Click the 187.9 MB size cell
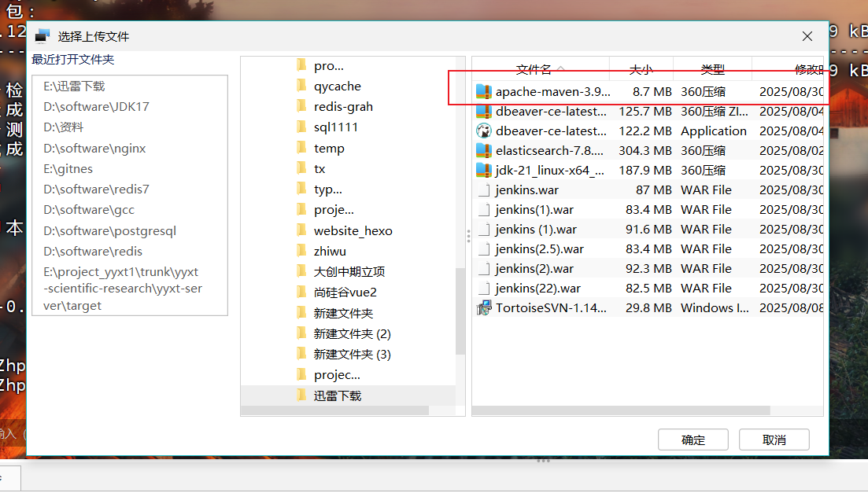The width and height of the screenshot is (868, 493). [x=645, y=171]
